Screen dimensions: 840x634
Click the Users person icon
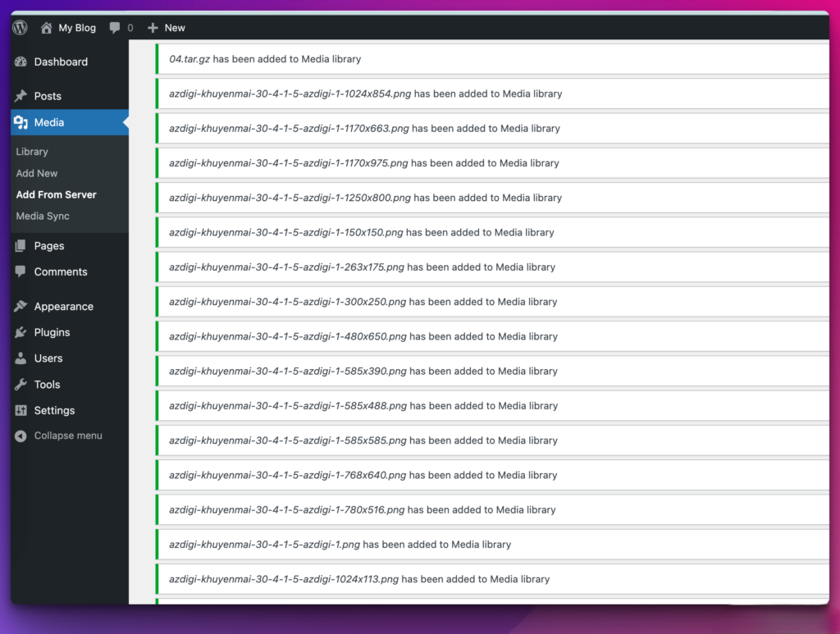(x=19, y=358)
